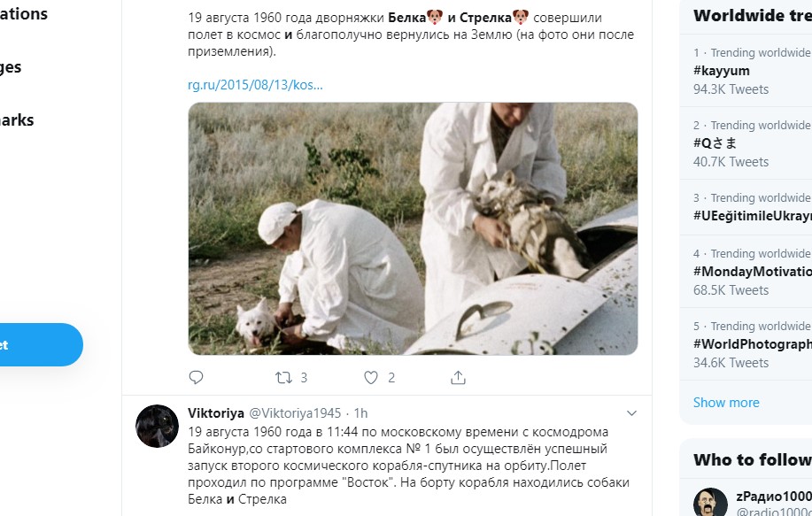This screenshot has height=516, width=812.
Task: Like the tweet with heart icon
Action: [371, 377]
